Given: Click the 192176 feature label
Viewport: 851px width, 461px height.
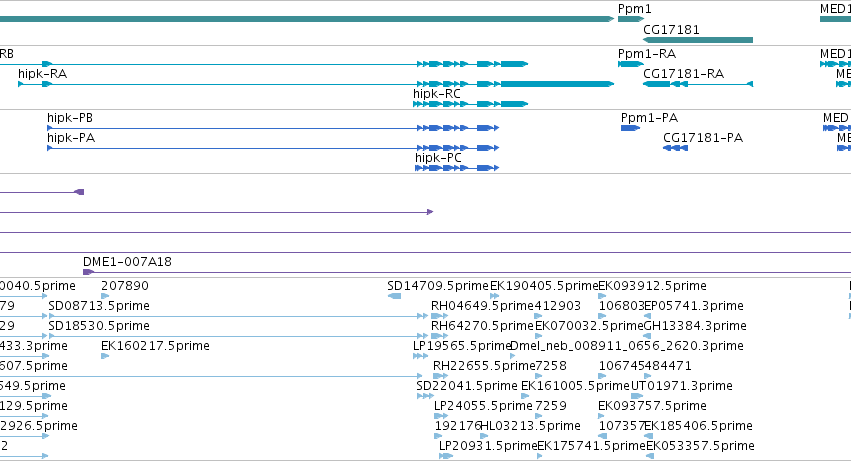Looking at the screenshot, I should (x=458, y=426).
